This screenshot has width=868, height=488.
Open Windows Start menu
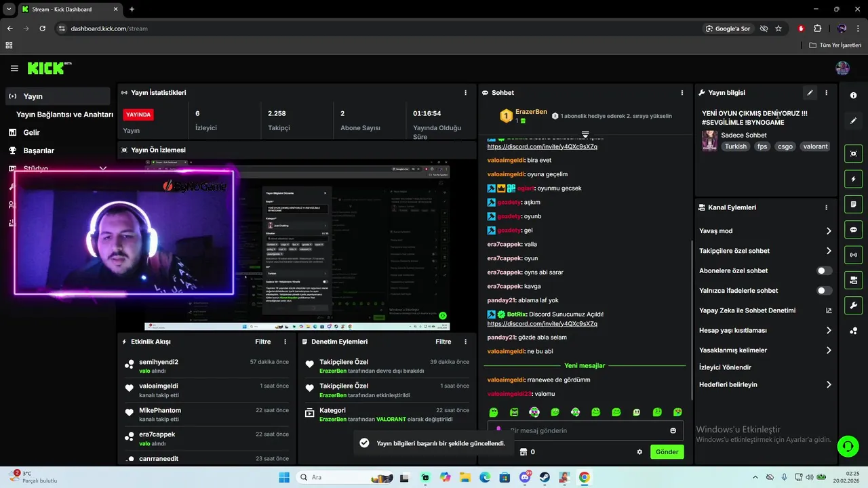[283, 477]
